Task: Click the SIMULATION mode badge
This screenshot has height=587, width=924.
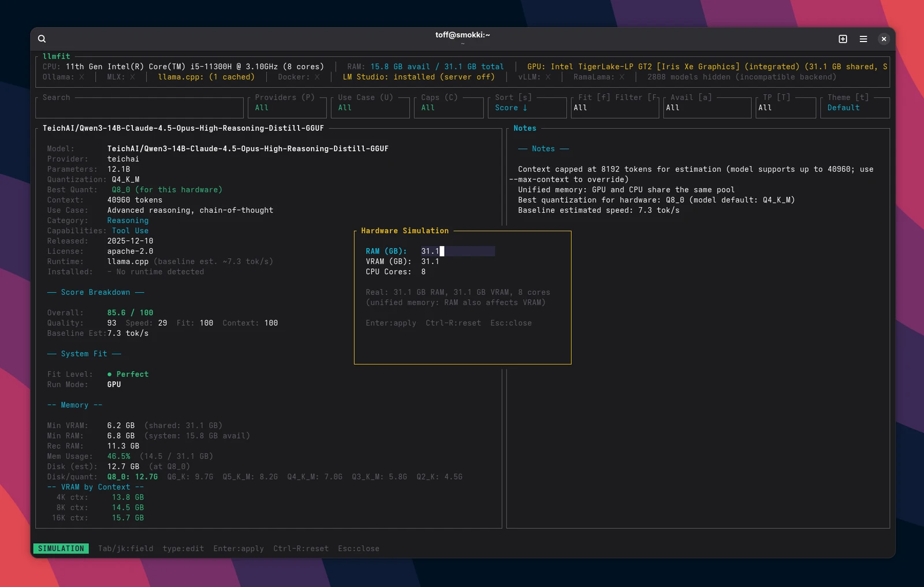Action: click(61, 548)
